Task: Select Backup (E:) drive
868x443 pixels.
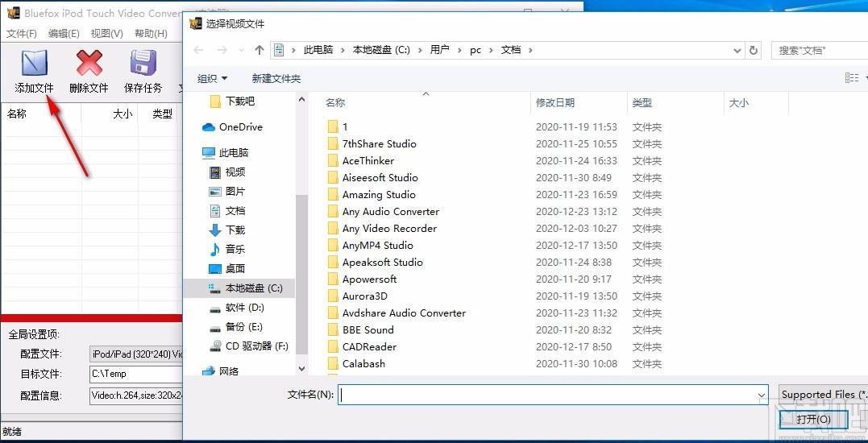Action: point(236,327)
